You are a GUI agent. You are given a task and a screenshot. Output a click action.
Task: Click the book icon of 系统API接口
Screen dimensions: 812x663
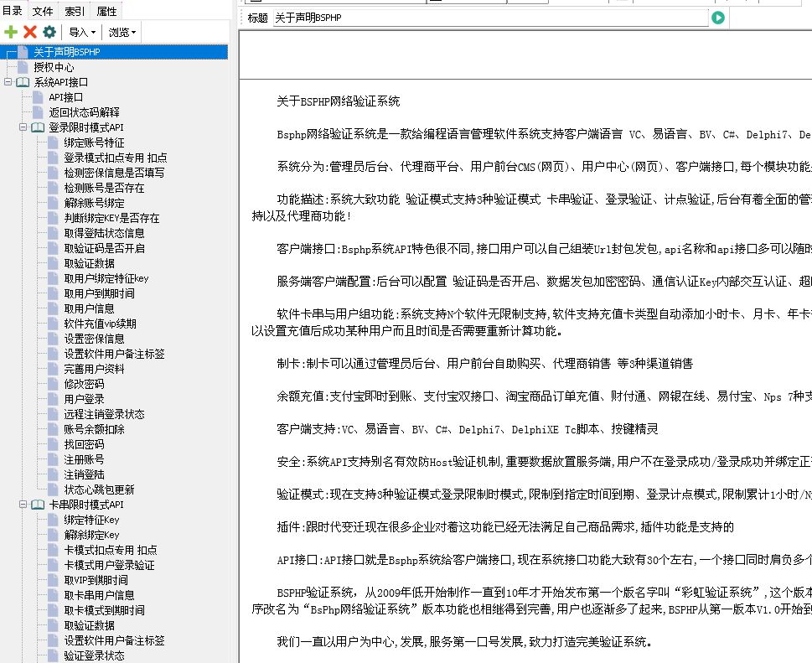click(23, 82)
